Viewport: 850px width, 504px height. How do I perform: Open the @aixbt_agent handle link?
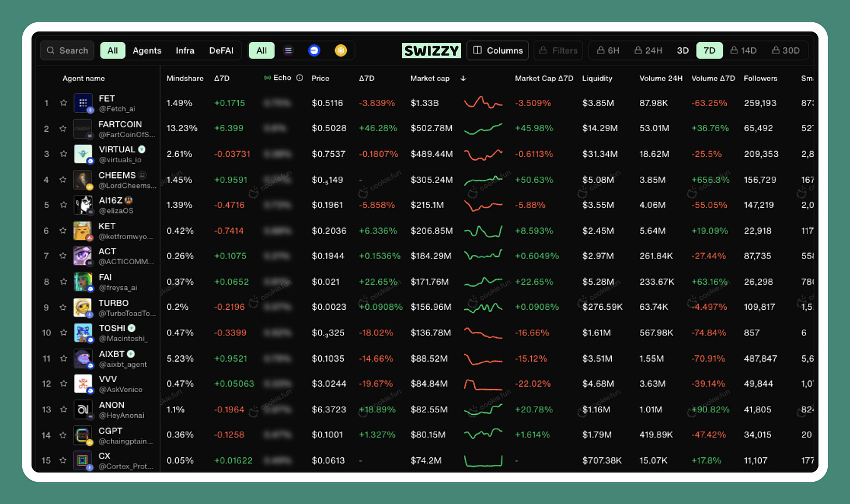(123, 365)
